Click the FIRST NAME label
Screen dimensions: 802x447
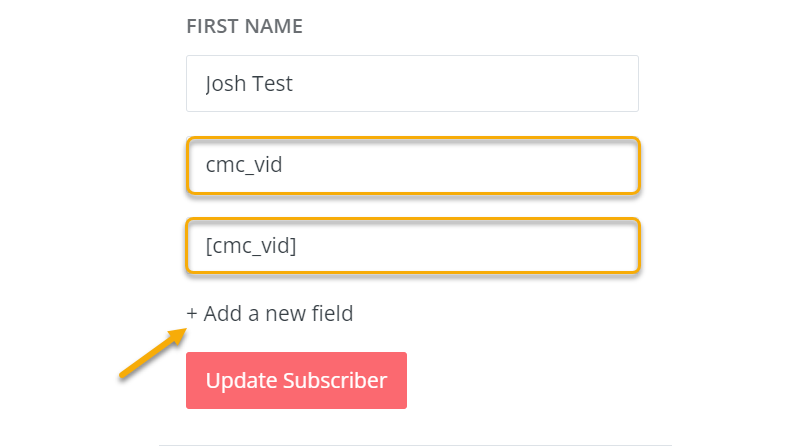(x=244, y=27)
